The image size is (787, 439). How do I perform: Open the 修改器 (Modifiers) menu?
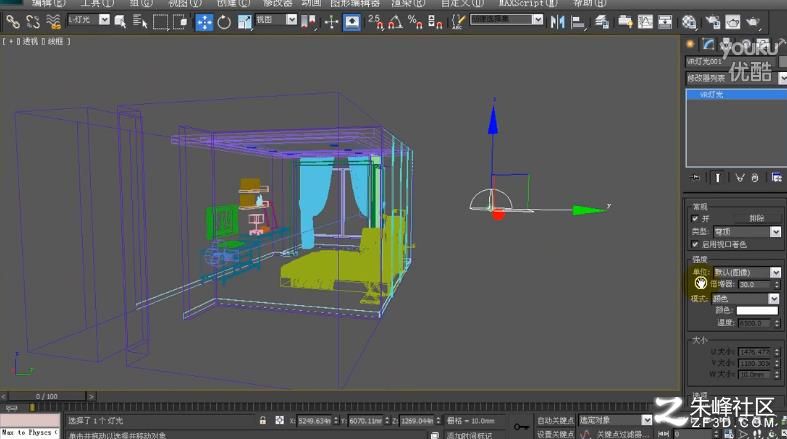point(278,3)
